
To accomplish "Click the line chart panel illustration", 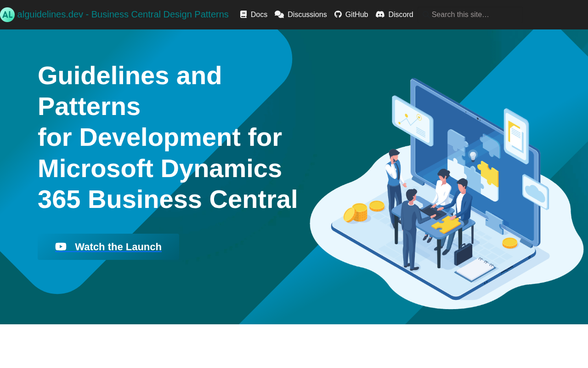I will [x=412, y=120].
